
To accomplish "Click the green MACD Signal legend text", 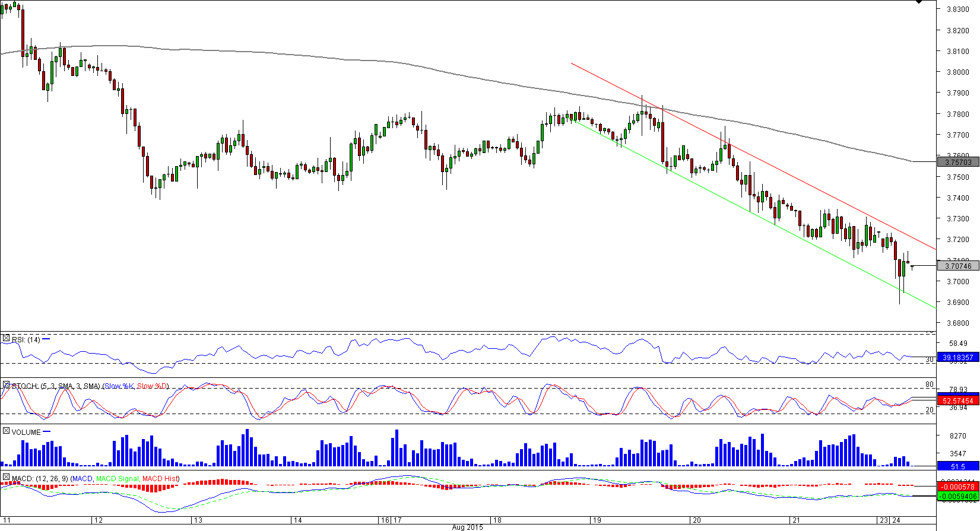I will tap(118, 479).
